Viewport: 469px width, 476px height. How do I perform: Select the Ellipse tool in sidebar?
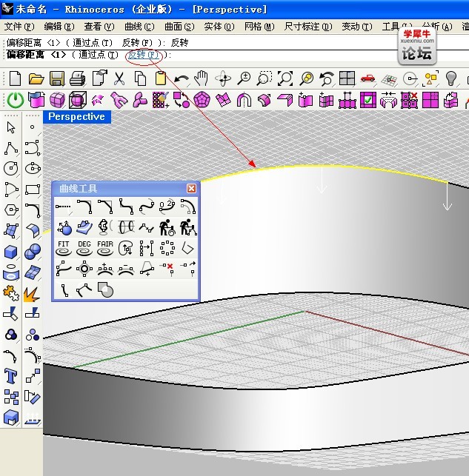(33, 168)
